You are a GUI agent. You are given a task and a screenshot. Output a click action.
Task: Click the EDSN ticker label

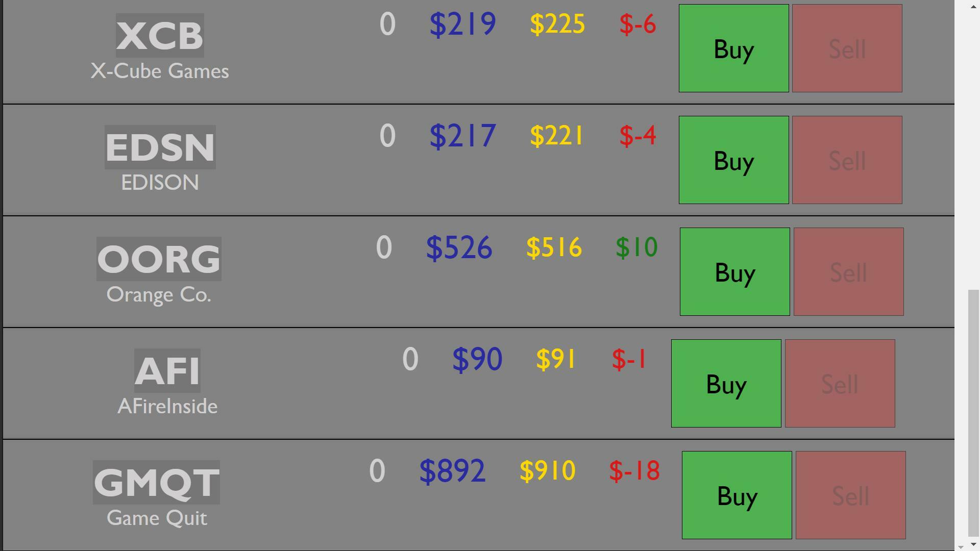[160, 147]
